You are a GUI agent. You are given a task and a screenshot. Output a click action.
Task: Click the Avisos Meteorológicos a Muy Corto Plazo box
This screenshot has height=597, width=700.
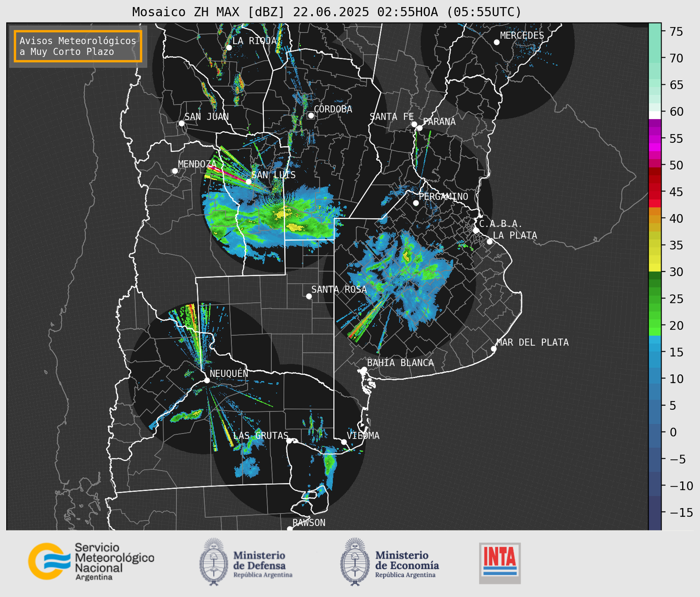[x=78, y=46]
